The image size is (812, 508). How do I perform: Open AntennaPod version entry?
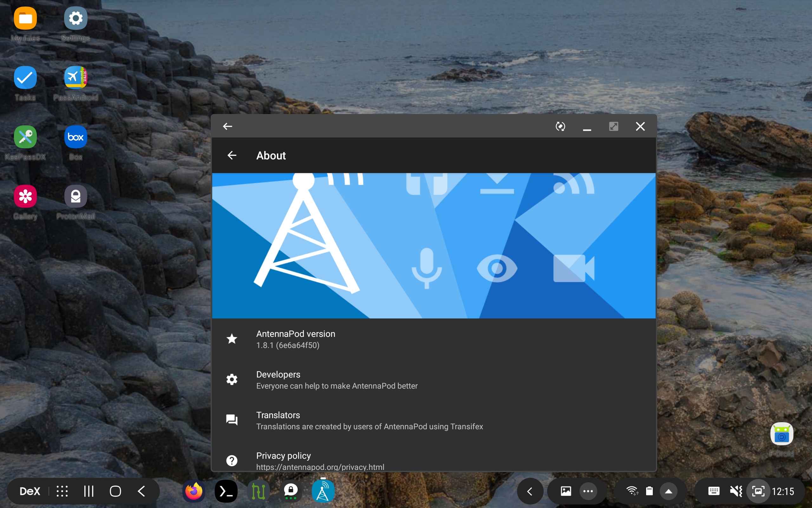[x=434, y=339]
